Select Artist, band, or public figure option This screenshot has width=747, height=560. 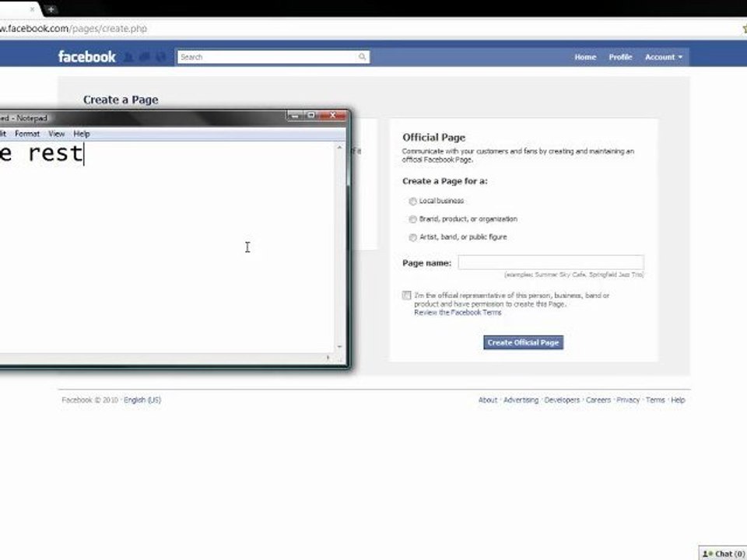click(412, 238)
